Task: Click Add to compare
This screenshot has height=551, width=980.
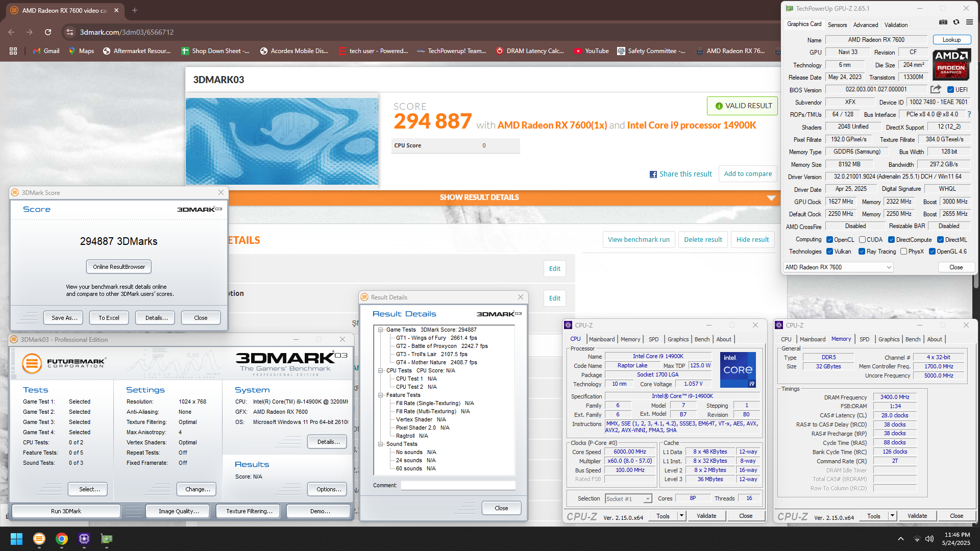Action: 748,174
